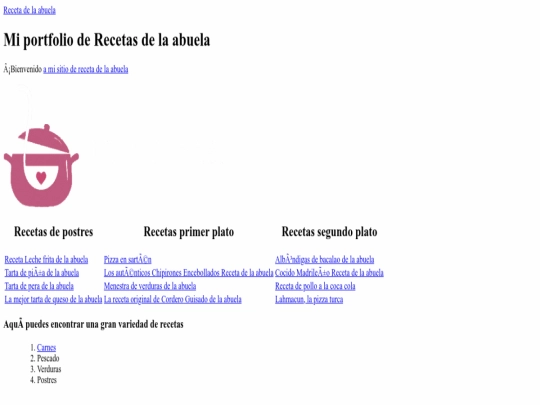Open 'La mejor tarta de queso de la abuela'
This screenshot has height=405, width=540.
53,300
